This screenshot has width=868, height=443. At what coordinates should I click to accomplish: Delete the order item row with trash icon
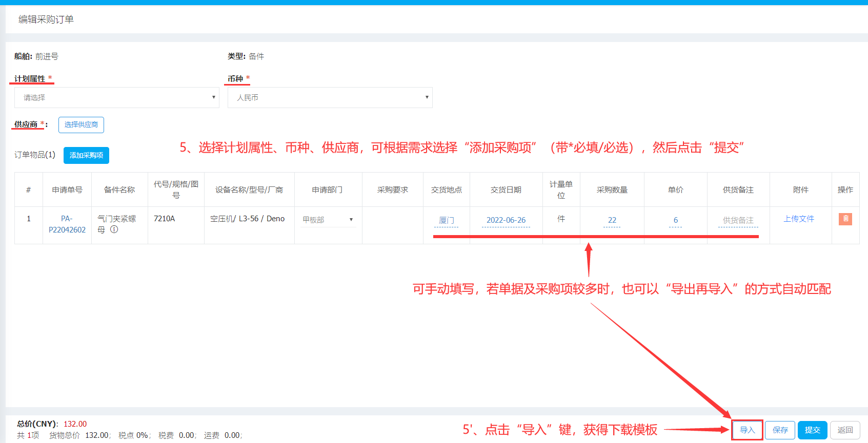pos(845,219)
